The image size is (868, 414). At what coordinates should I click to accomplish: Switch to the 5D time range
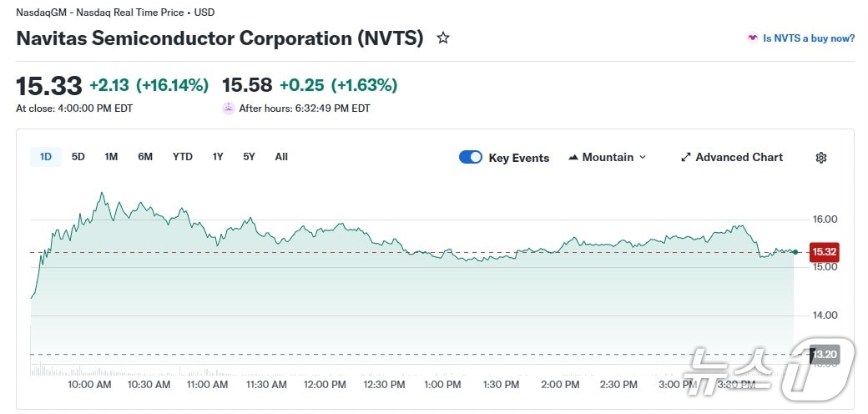(x=78, y=157)
